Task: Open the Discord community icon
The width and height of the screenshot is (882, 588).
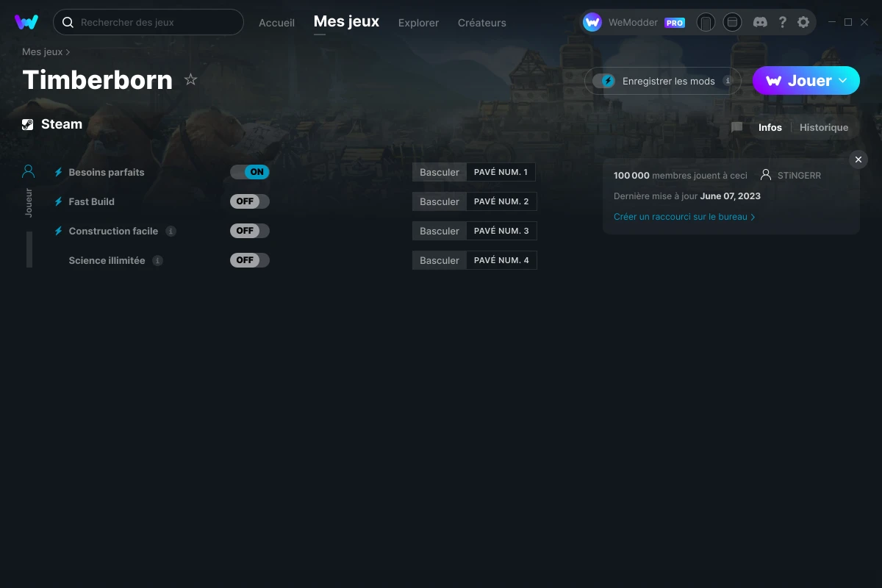Action: tap(761, 22)
